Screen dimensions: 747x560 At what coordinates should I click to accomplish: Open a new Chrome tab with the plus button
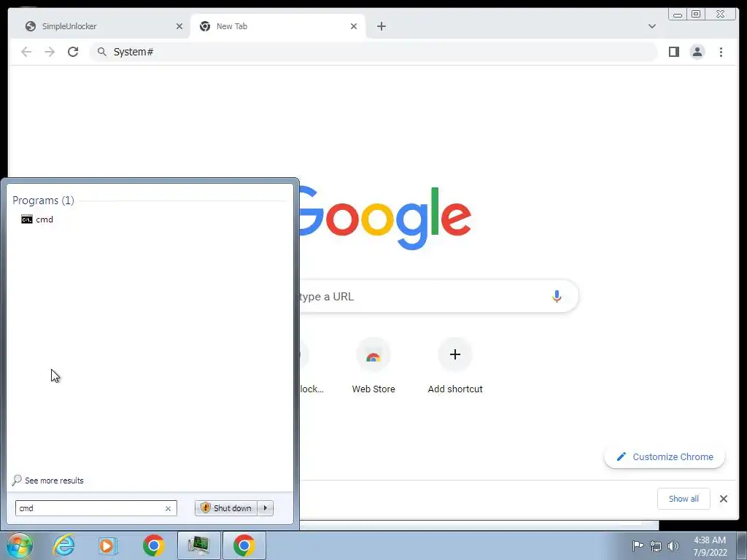pyautogui.click(x=381, y=26)
